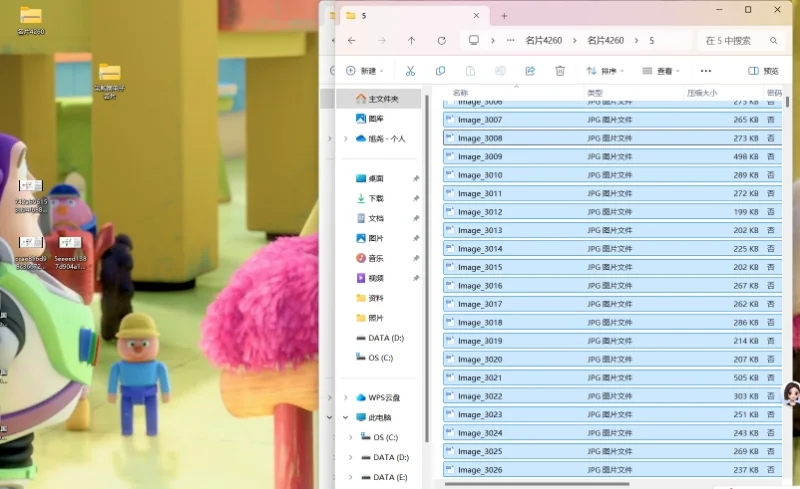Select the desktop image file starting with 748a

point(31,196)
